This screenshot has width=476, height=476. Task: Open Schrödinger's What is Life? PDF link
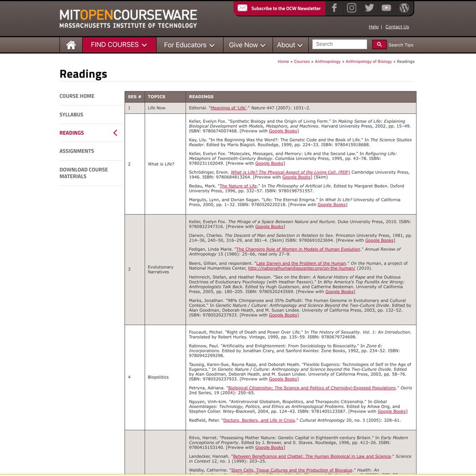(x=290, y=172)
